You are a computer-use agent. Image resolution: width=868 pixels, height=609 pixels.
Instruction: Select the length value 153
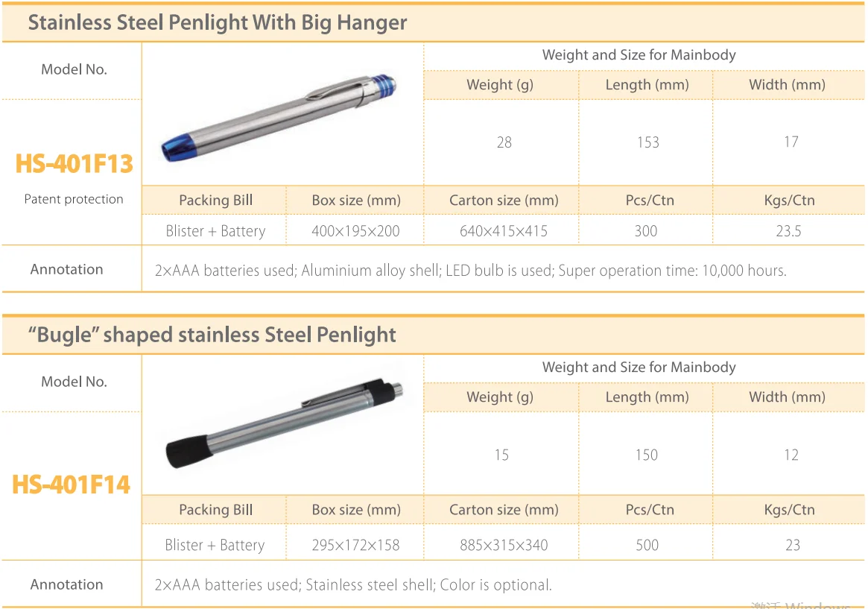tap(647, 142)
